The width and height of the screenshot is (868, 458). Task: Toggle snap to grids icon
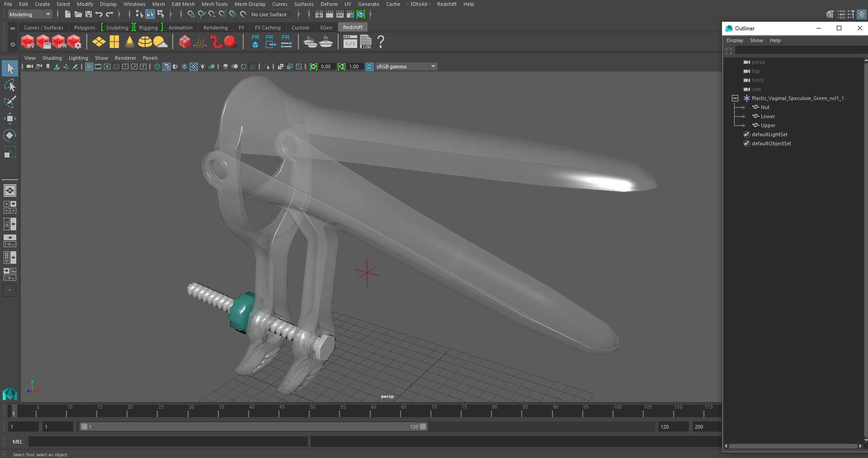(191, 14)
